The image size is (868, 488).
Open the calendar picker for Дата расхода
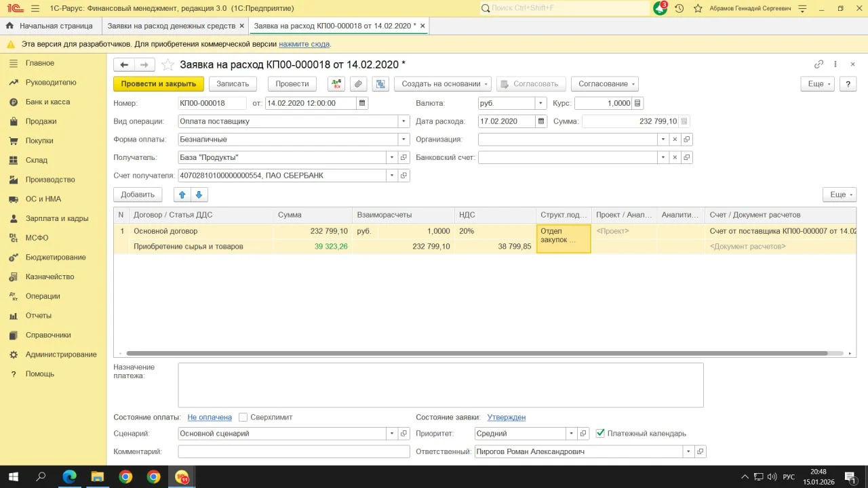click(540, 121)
